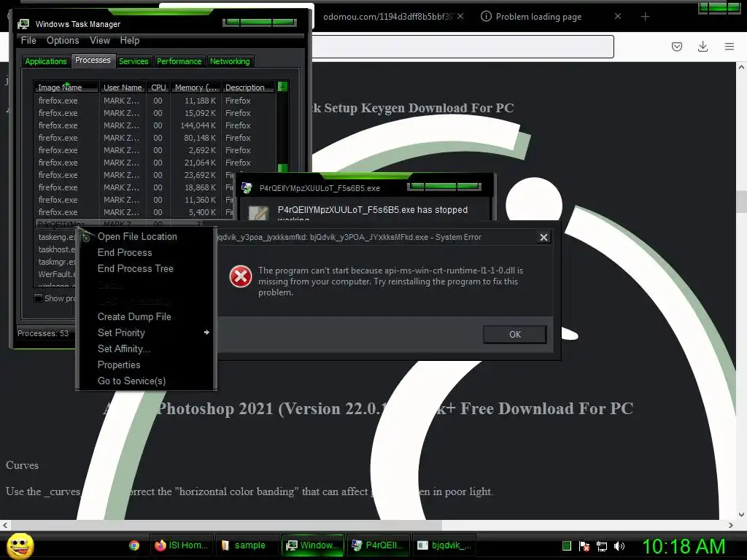Sort by the User Name column header
Image resolution: width=747 pixels, height=560 pixels.
click(x=123, y=87)
